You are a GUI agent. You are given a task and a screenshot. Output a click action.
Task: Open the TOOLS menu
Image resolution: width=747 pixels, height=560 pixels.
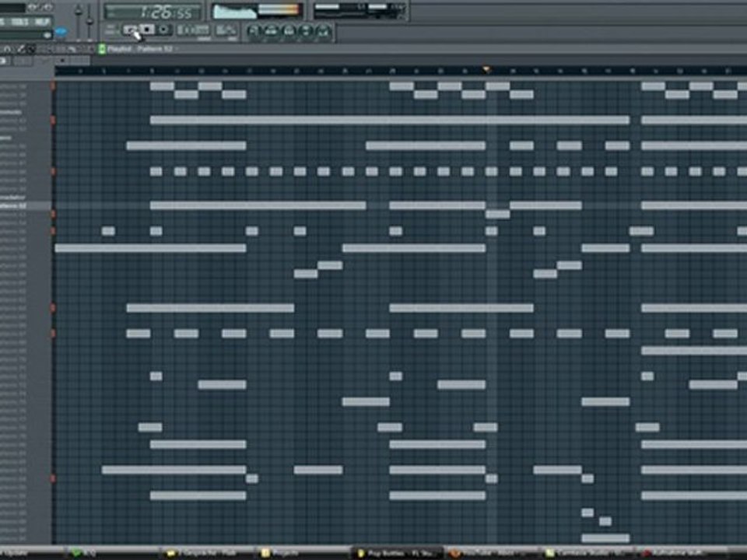point(19,22)
